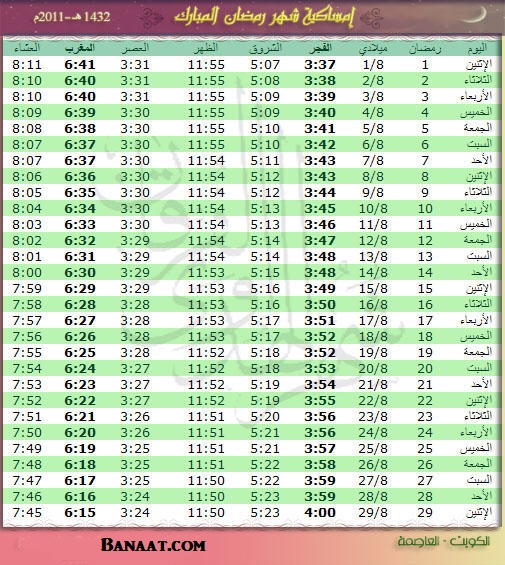Click Asr time 3:27 for 20/8
This screenshot has width=505, height=565.
135,369
